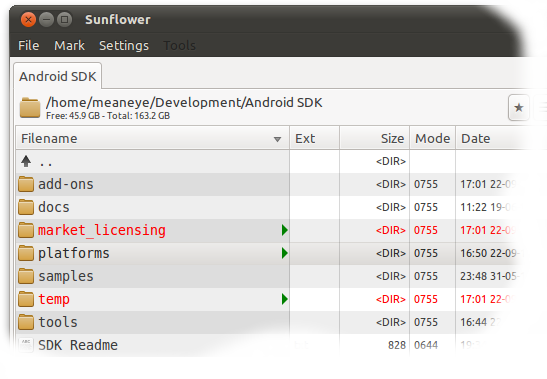Select the docs folder icon

click(26, 207)
